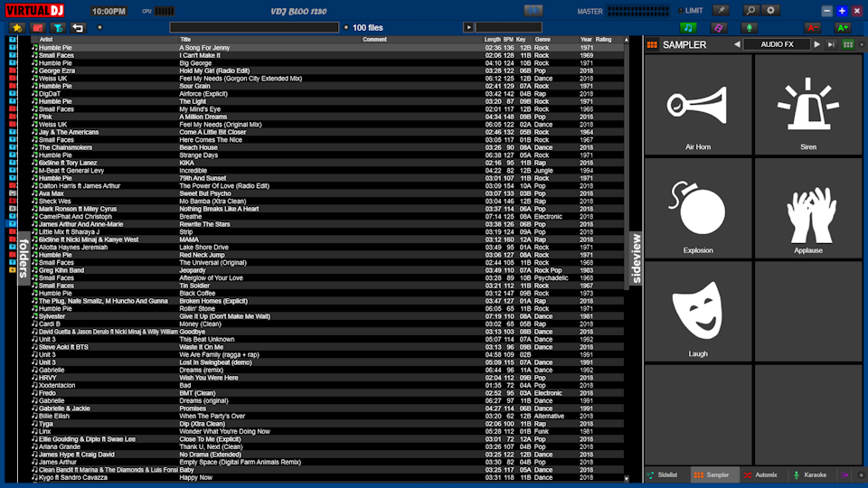Screen dimensions: 868x488
Task: Switch to the Sidelist tab
Action: coord(667,475)
